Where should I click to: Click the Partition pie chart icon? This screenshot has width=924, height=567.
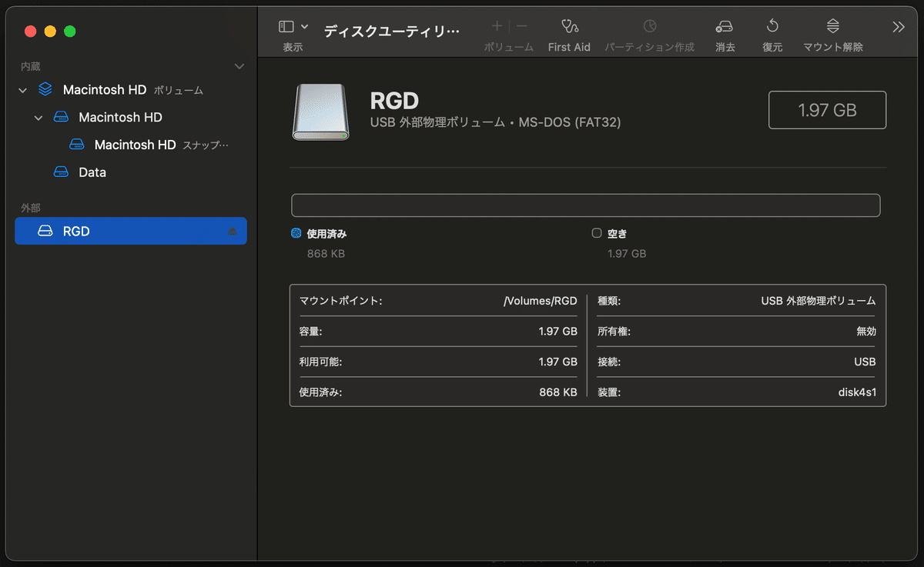pos(650,26)
